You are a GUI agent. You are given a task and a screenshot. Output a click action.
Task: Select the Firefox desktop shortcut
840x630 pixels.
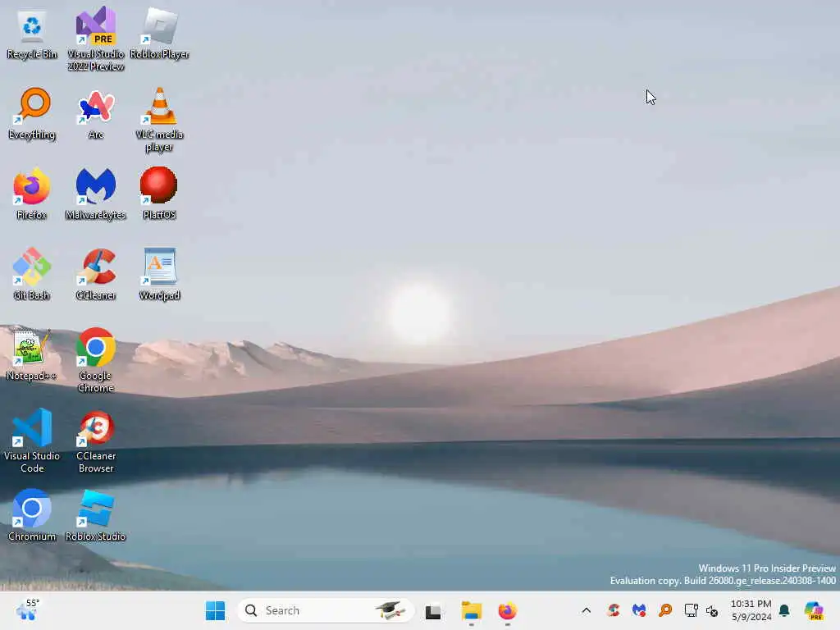click(x=32, y=194)
